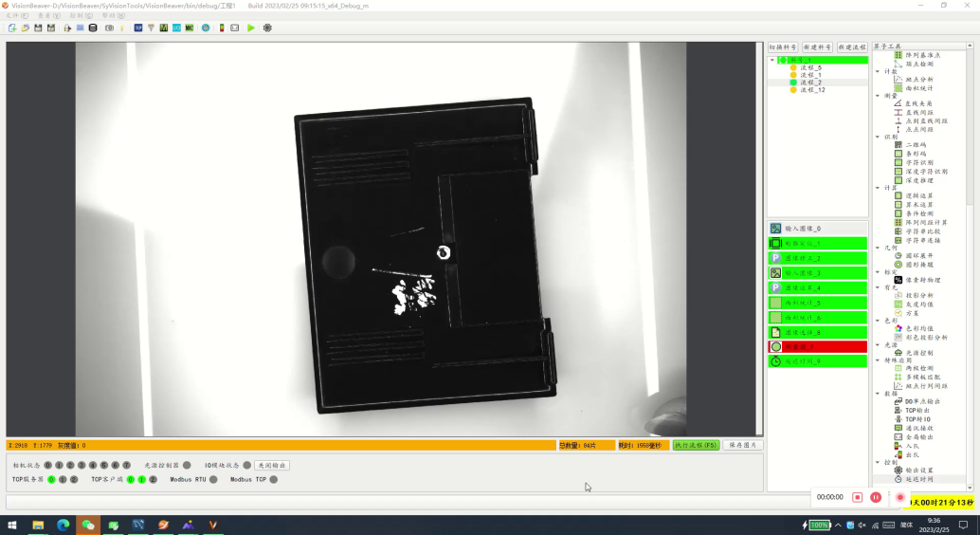Select the red step number 7 in flow list
980x535 pixels.
pos(817,347)
